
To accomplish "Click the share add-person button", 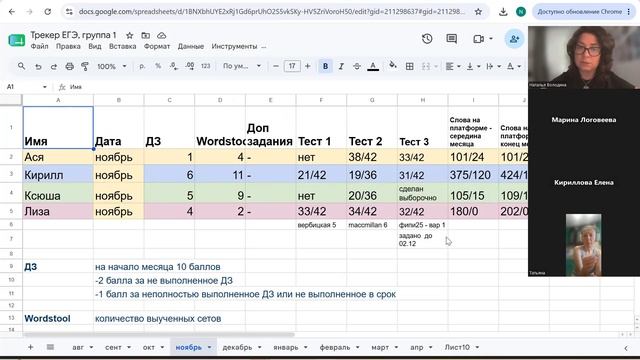I will coord(514,39).
